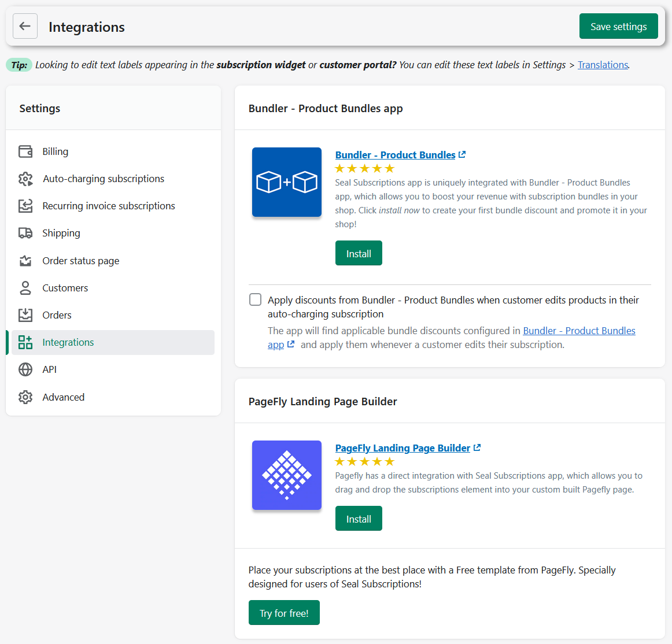Image resolution: width=672 pixels, height=644 pixels.
Task: Click the Order status page icon
Action: 25,261
